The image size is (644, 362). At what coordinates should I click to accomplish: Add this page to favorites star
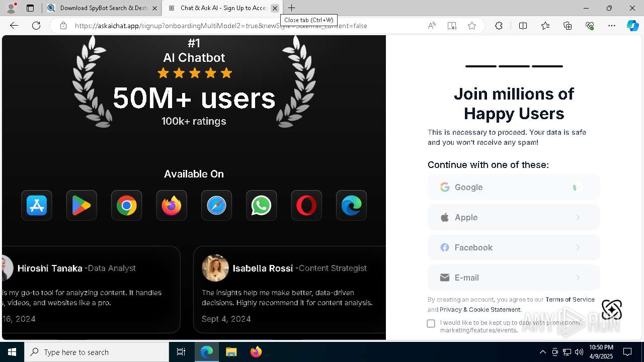(x=472, y=26)
